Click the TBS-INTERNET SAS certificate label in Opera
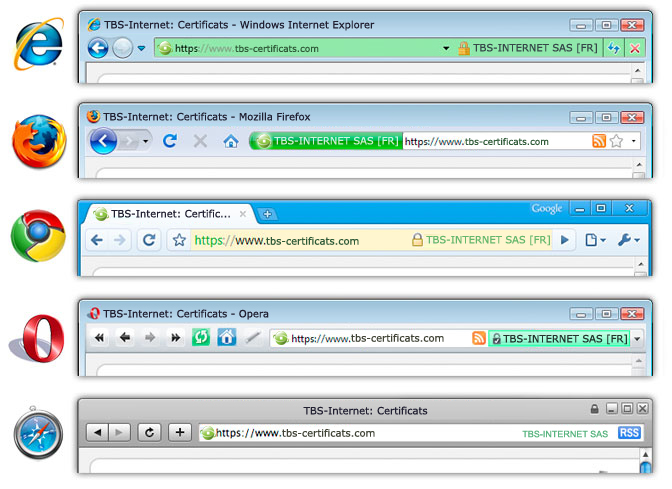The width and height of the screenshot is (672, 489). (x=560, y=339)
